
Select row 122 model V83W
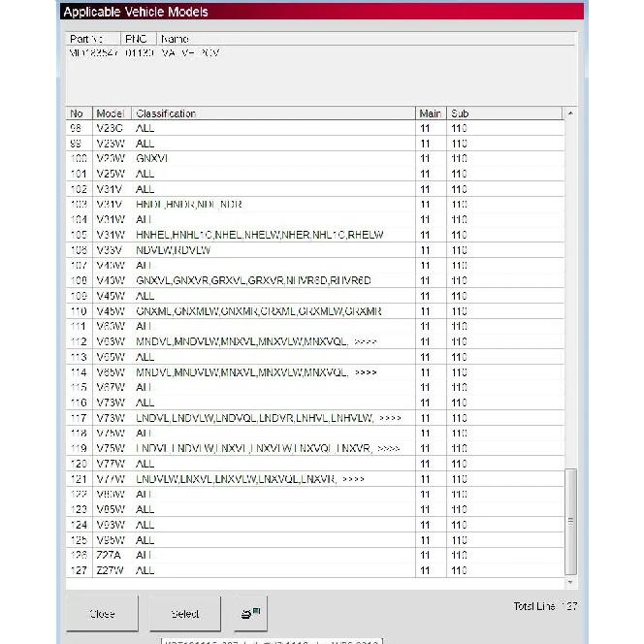(315, 494)
